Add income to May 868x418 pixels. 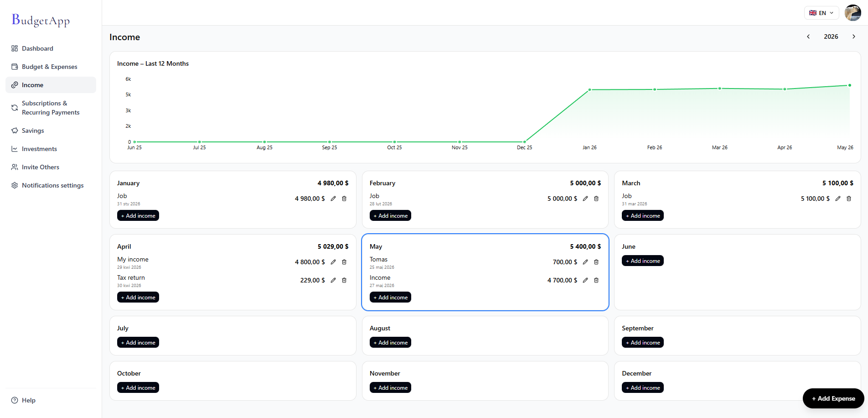(x=390, y=297)
